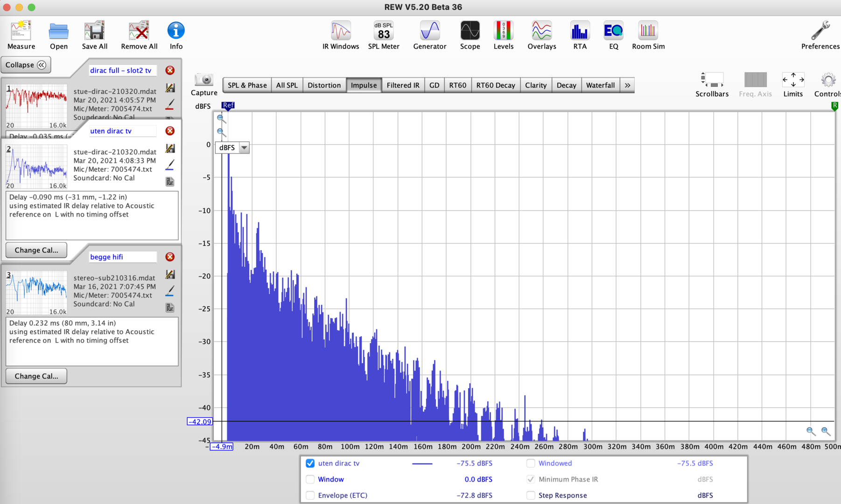Viewport: 841px width, 504px height.
Task: Open graph Limits settings
Action: pyautogui.click(x=793, y=84)
